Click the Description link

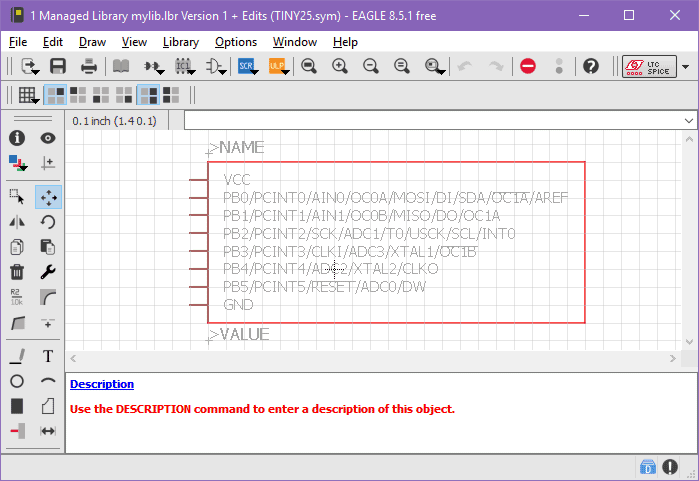[102, 384]
